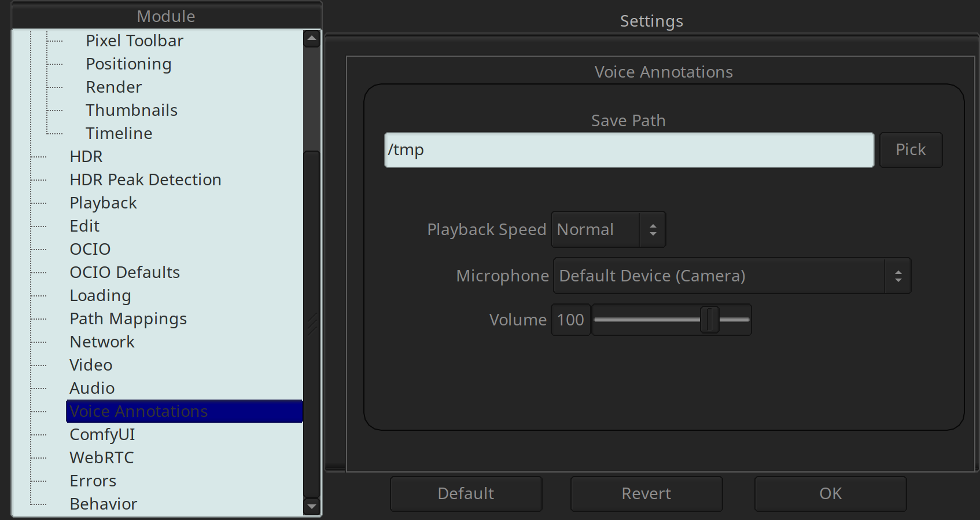Click the Revert button
980x520 pixels.
(x=646, y=494)
